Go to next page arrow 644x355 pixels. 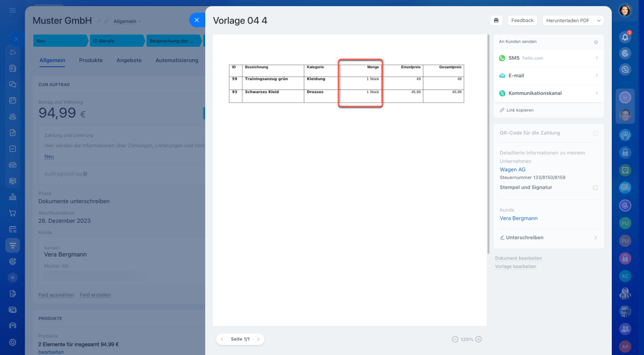[x=259, y=339]
